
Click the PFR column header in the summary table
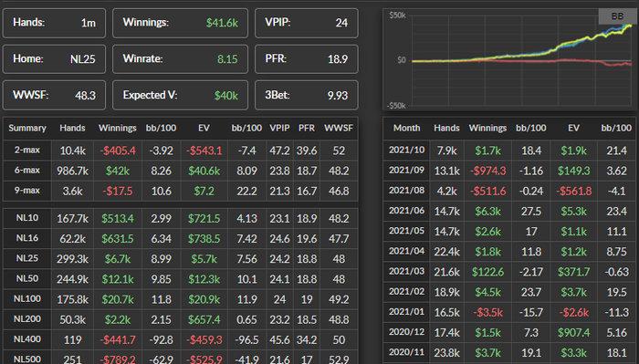[x=307, y=128]
